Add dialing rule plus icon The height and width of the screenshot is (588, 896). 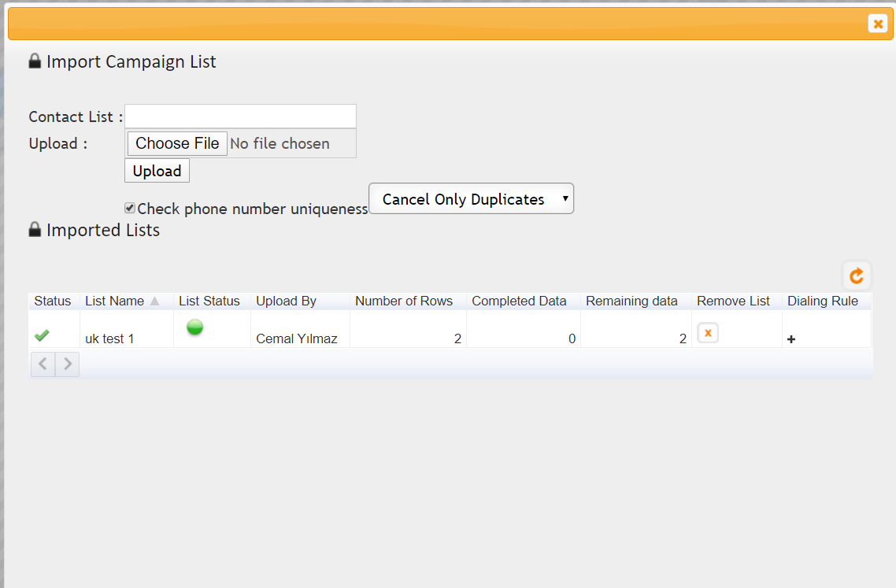click(x=791, y=339)
